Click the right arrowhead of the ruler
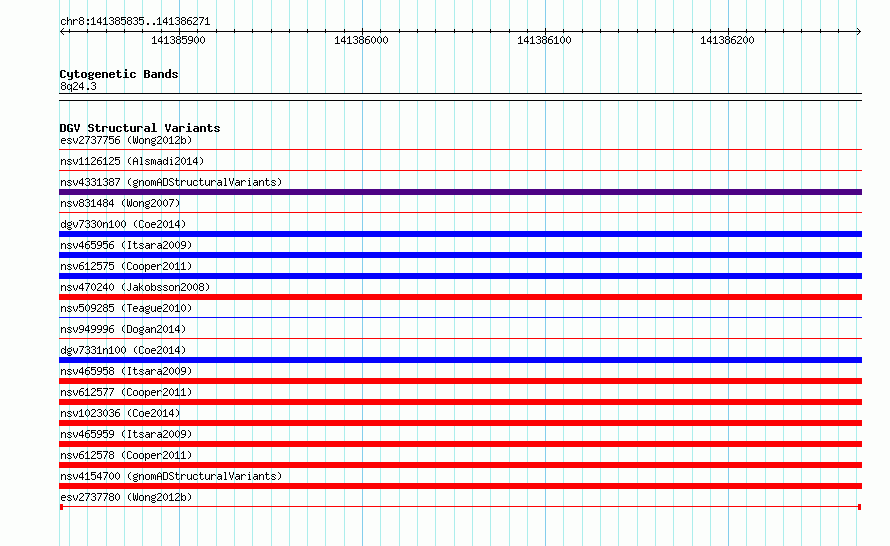The width and height of the screenshot is (890, 546). (858, 32)
